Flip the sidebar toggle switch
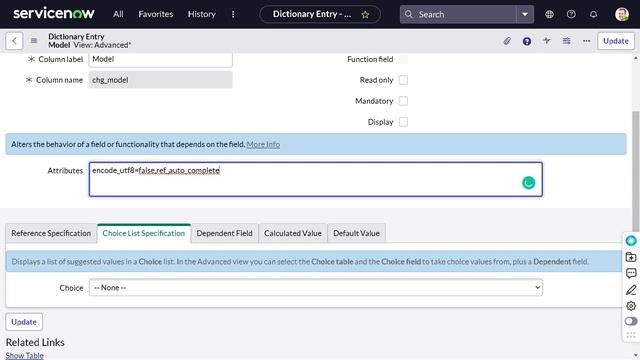The image size is (640, 360). (x=631, y=321)
